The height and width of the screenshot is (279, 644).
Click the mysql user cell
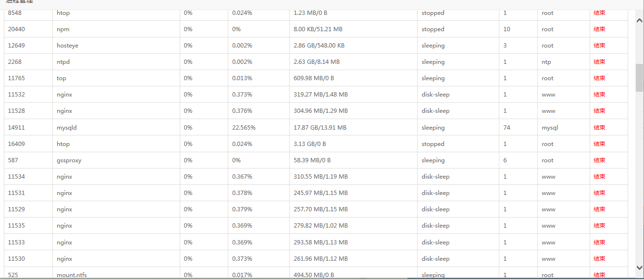[x=564, y=128]
